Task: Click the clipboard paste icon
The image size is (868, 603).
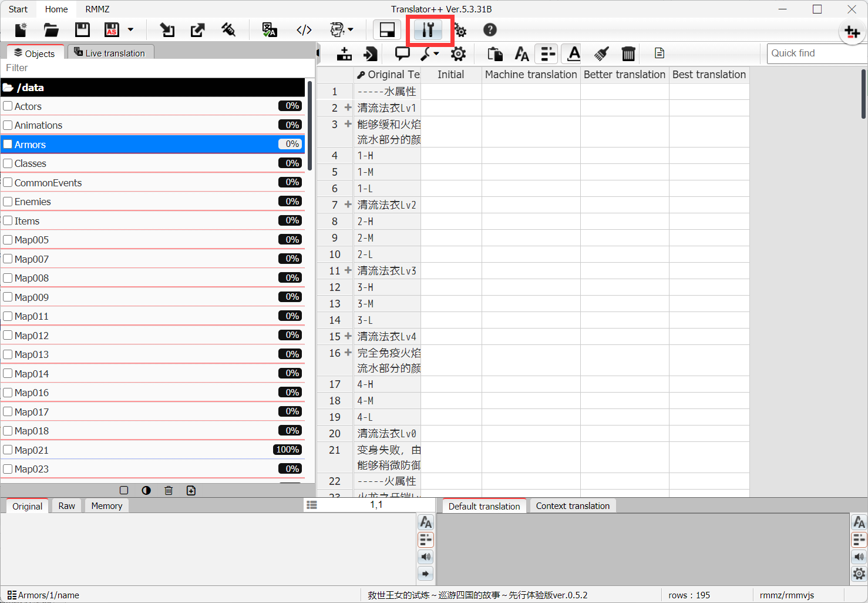Action: coord(495,54)
